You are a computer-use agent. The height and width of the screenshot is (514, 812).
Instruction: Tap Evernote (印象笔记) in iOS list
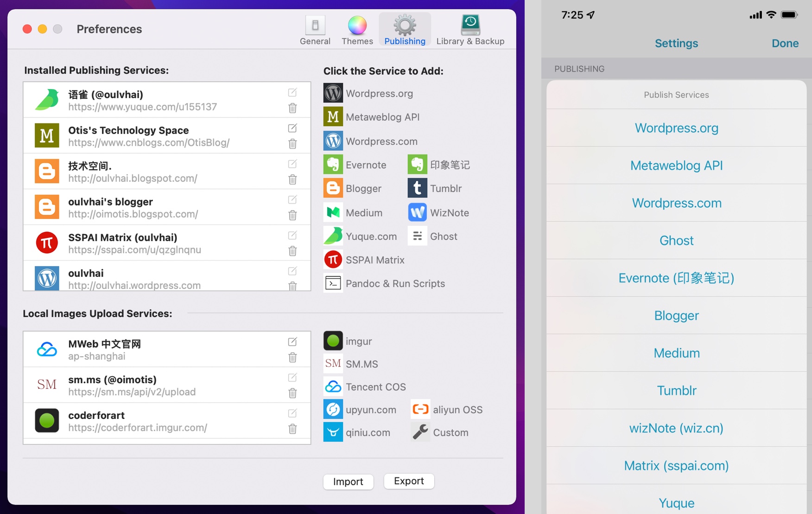click(677, 278)
